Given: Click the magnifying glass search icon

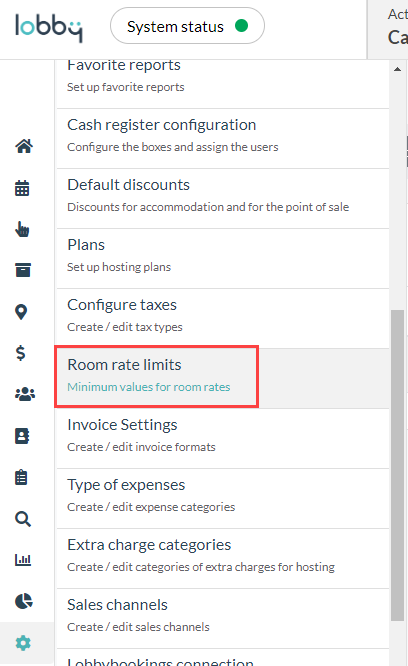Looking at the screenshot, I should point(23,519).
